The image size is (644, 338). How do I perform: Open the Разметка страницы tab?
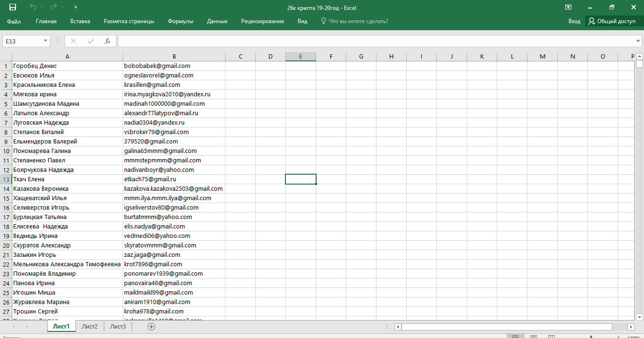pos(129,21)
